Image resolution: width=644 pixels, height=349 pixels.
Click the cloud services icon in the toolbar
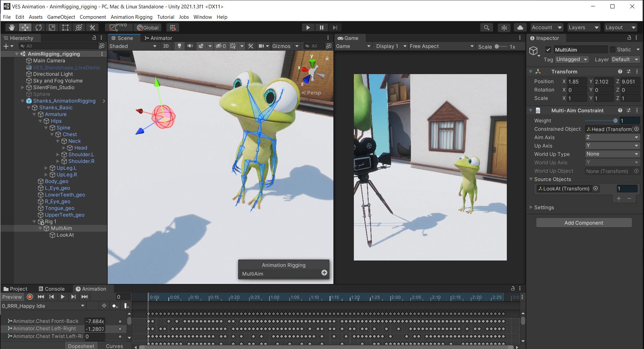click(520, 27)
